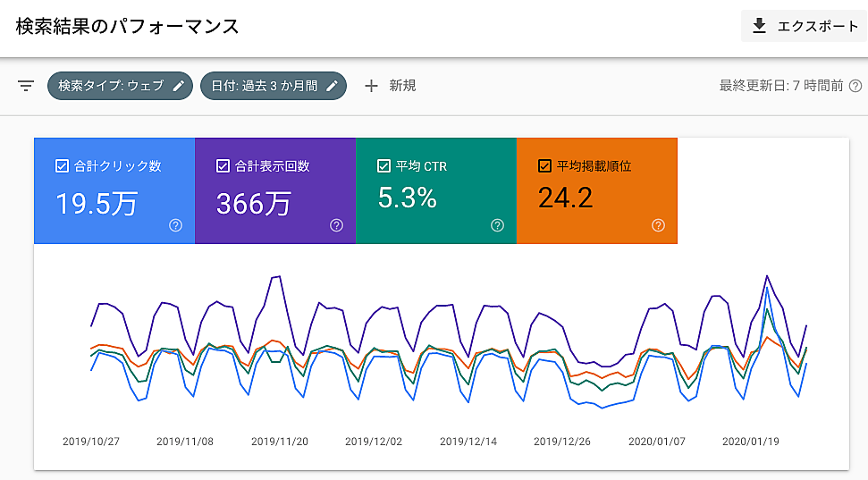Click chart at 2020/01/19 date label
The width and height of the screenshot is (868, 480).
tap(750, 441)
